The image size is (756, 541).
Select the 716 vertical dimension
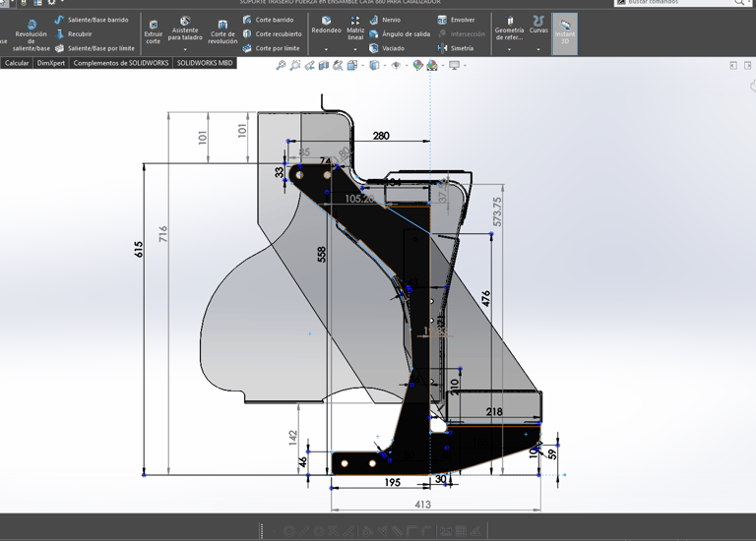click(163, 234)
